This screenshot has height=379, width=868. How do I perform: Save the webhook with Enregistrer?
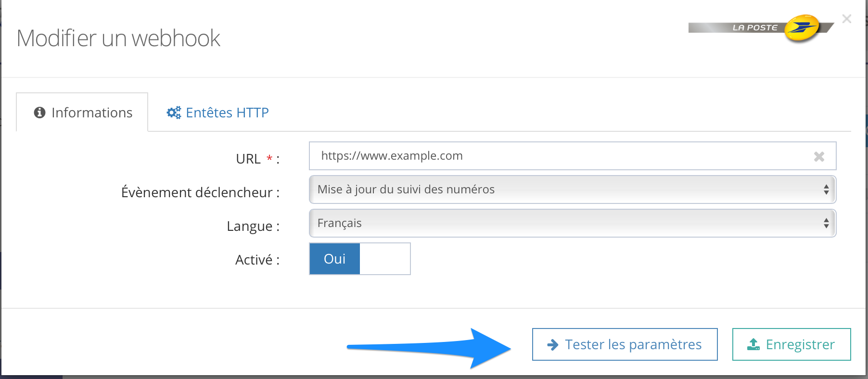pyautogui.click(x=791, y=344)
